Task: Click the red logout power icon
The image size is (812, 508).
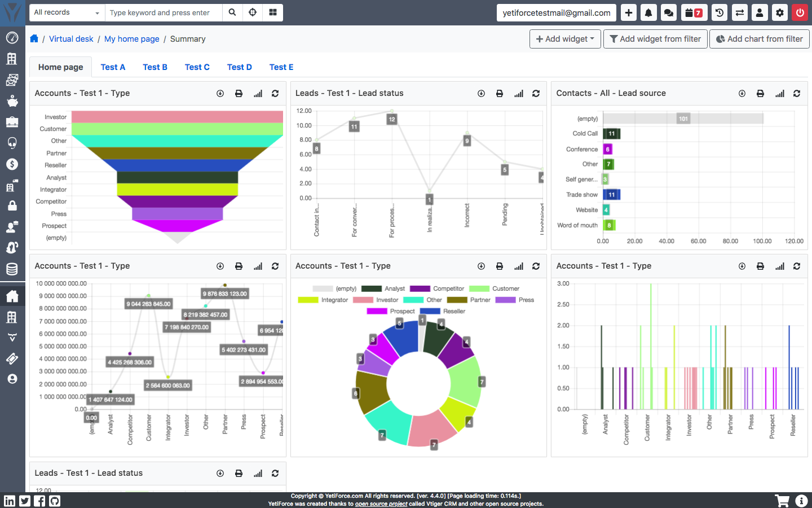Action: tap(800, 12)
